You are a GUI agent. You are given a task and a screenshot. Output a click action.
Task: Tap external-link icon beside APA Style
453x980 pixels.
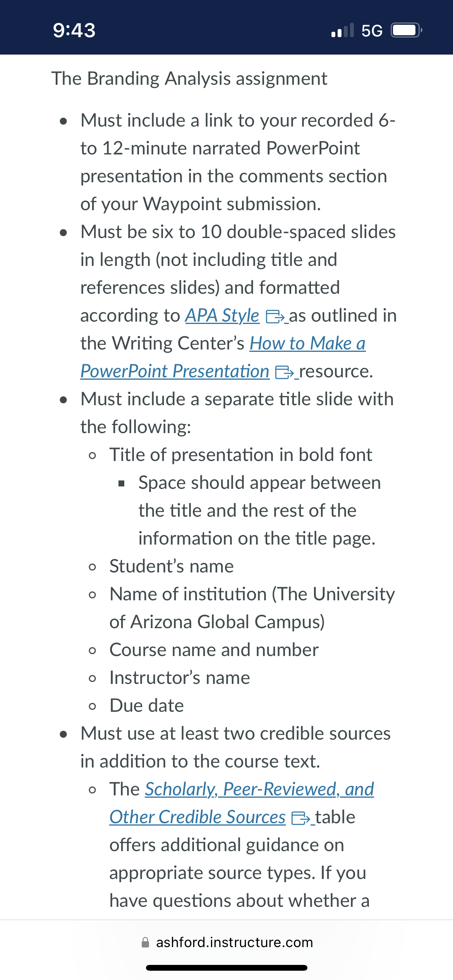pos(275,317)
